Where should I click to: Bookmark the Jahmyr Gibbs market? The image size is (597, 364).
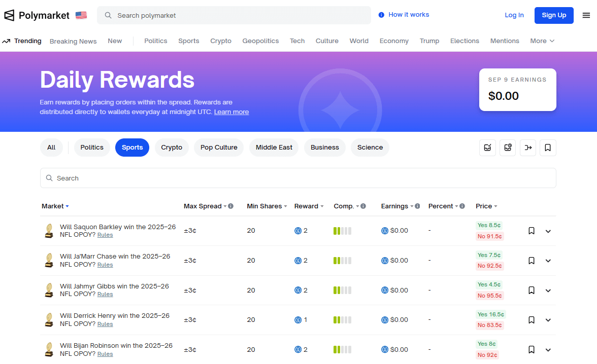532,290
